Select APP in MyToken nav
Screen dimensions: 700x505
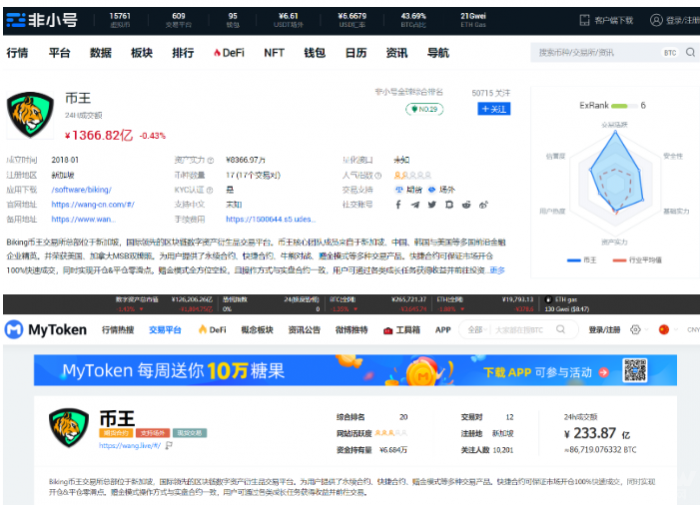pos(443,330)
